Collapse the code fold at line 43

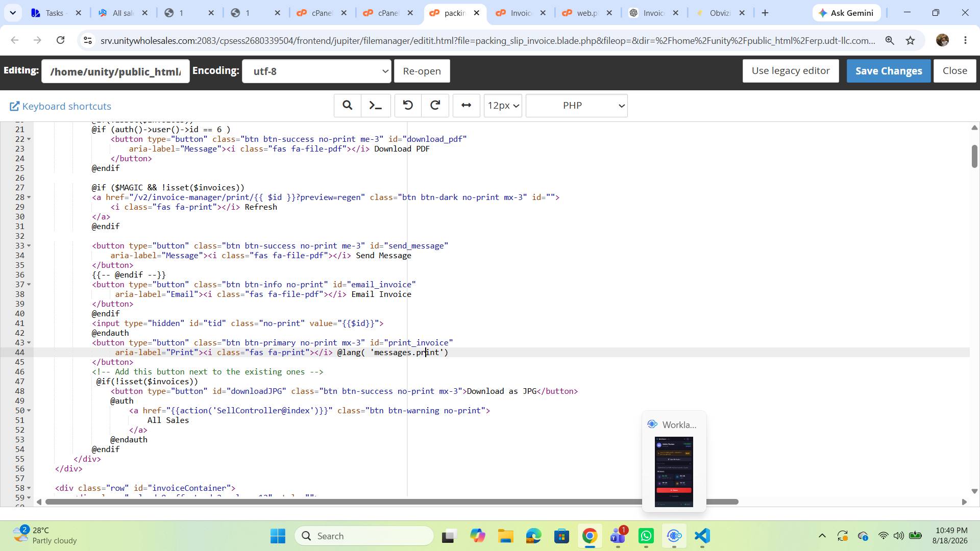coord(29,343)
